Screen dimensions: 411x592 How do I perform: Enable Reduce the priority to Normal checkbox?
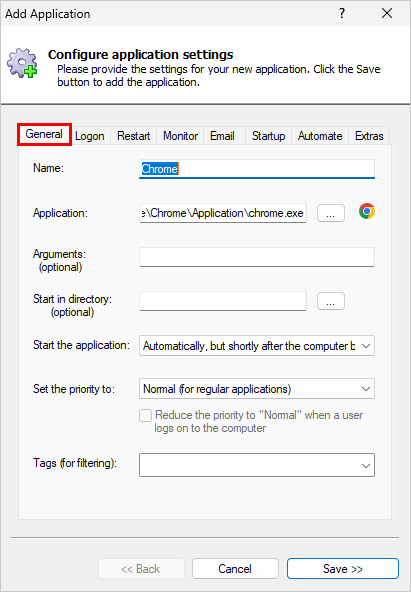point(145,415)
